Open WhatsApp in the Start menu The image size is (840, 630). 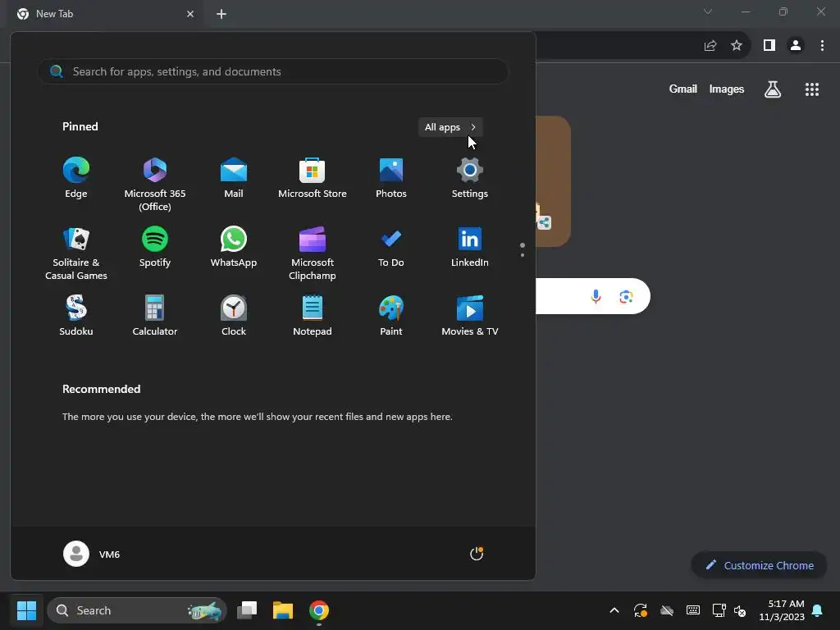(x=234, y=247)
